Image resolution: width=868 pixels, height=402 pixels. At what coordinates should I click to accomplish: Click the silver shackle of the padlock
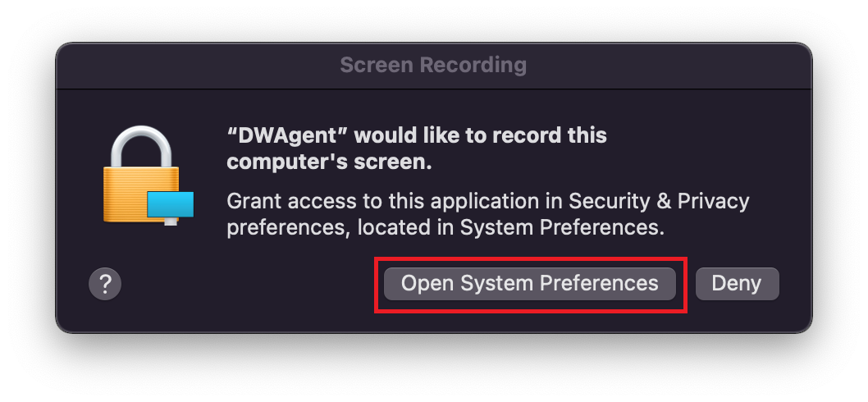[140, 146]
